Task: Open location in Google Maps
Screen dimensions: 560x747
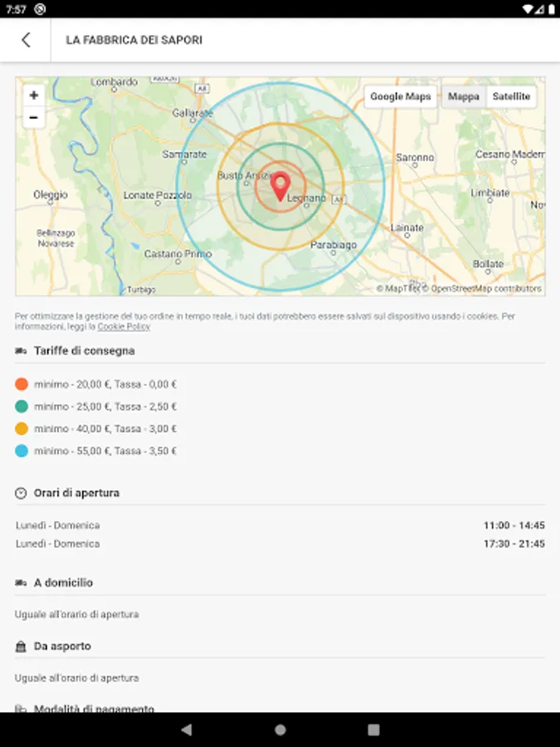Action: tap(401, 97)
